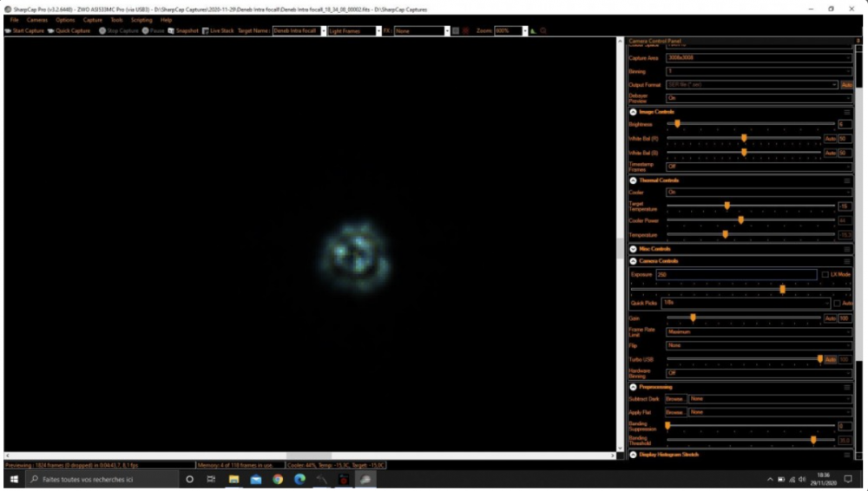This screenshot has height=491, width=868.
Task: Toggle the Auto button for Gain
Action: click(x=830, y=318)
